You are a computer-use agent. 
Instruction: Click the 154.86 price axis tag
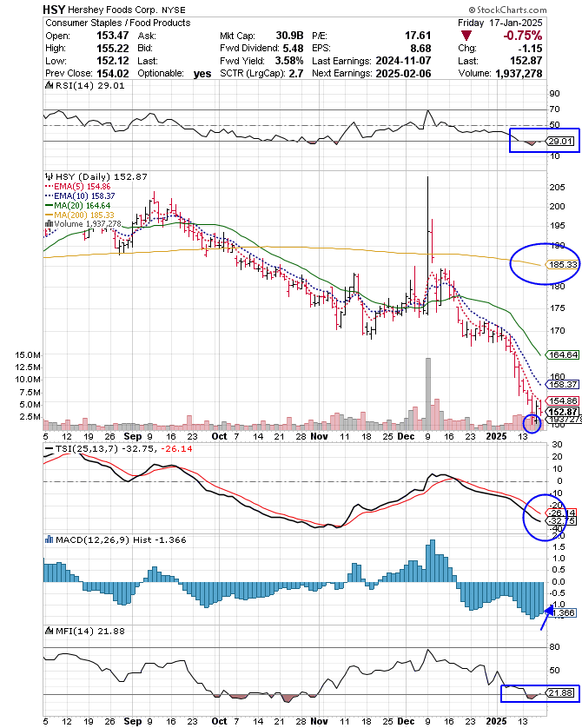(563, 400)
